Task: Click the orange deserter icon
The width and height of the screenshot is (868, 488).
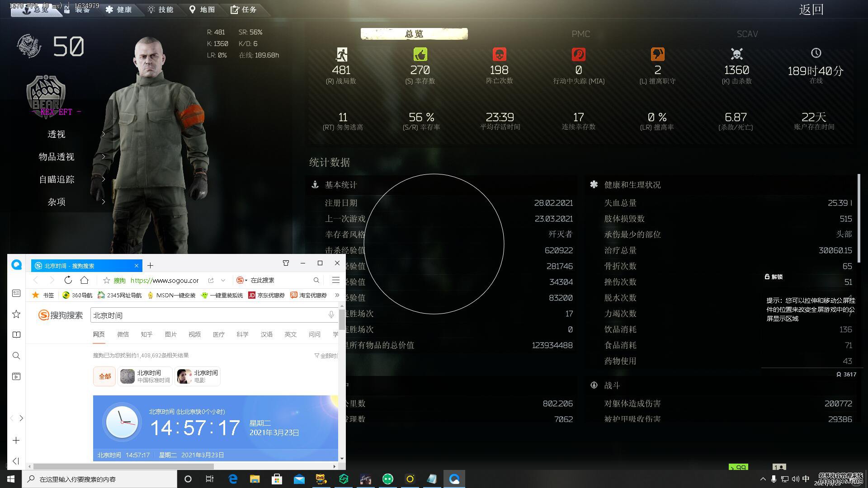Action: 658,55
